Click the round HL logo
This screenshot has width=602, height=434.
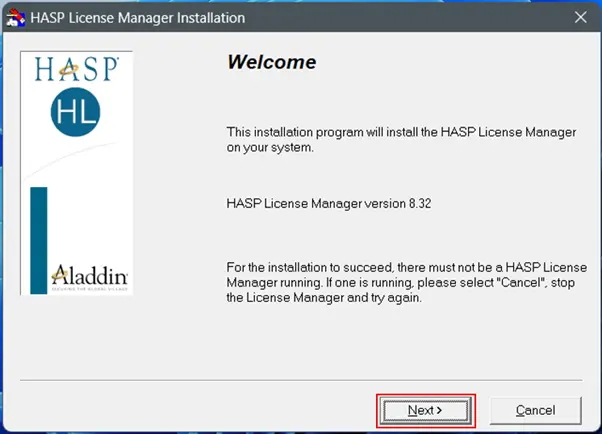click(x=75, y=112)
